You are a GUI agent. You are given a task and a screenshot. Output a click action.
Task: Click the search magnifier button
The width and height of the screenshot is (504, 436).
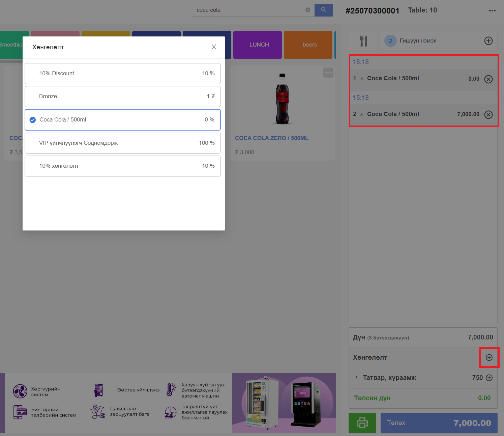[x=323, y=10]
